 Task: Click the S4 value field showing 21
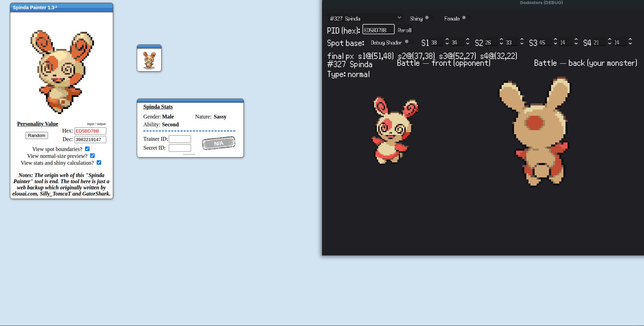tap(599, 42)
